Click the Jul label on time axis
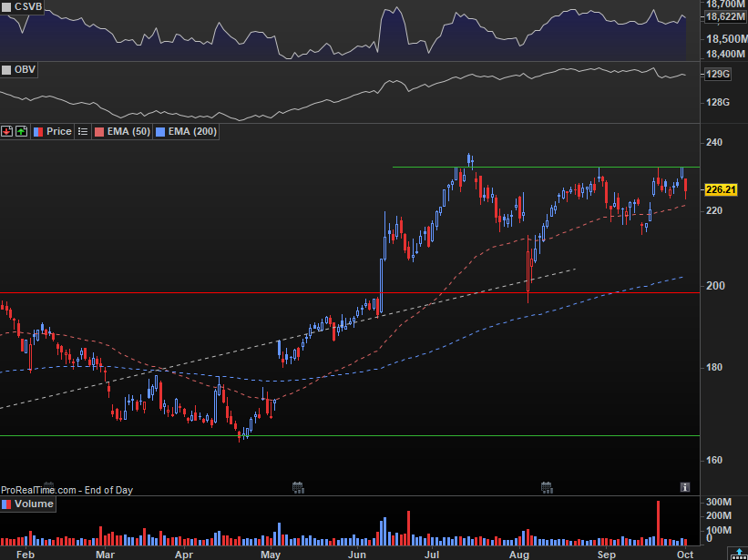The height and width of the screenshot is (560, 748). (432, 554)
